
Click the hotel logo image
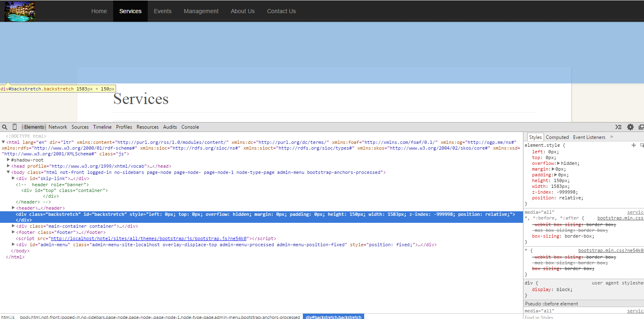point(19,11)
